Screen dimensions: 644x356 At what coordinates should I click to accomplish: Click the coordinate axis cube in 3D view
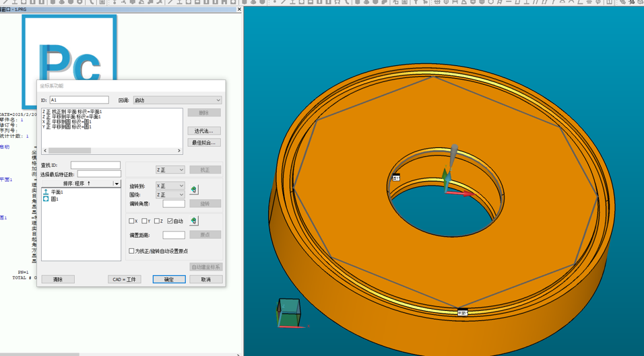pyautogui.click(x=289, y=313)
